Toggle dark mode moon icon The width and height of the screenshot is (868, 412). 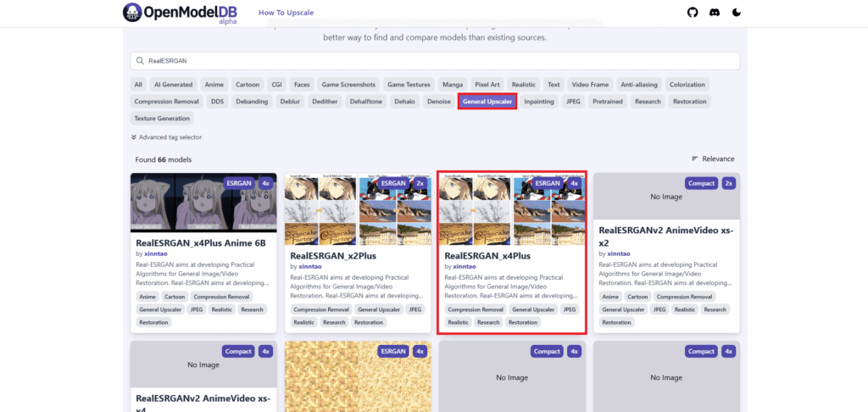(x=737, y=13)
